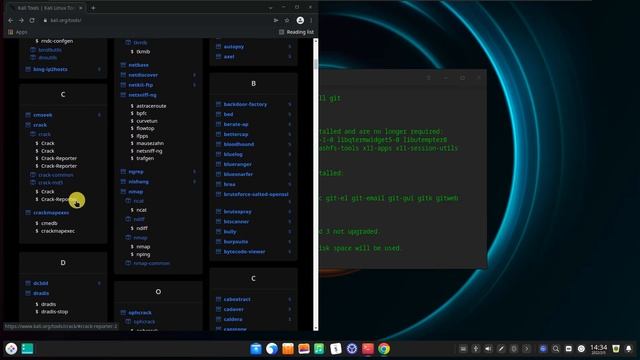Expand the backdoor-factory row arrow

(290, 104)
